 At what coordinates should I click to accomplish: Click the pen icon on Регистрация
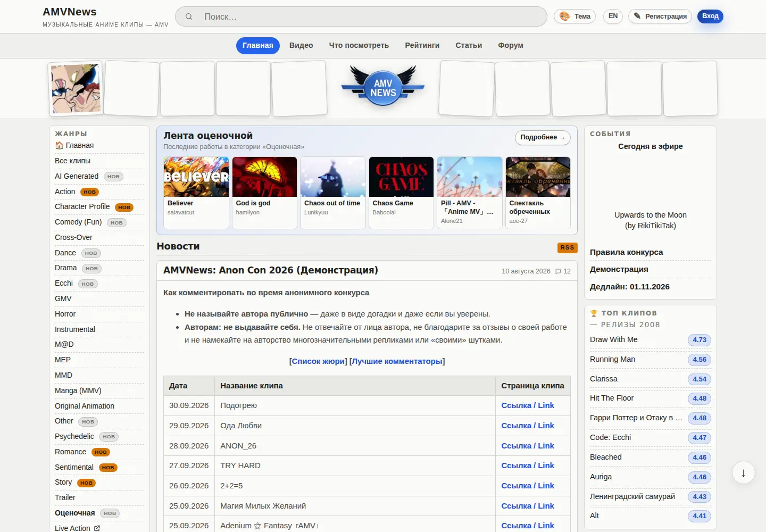coord(637,16)
